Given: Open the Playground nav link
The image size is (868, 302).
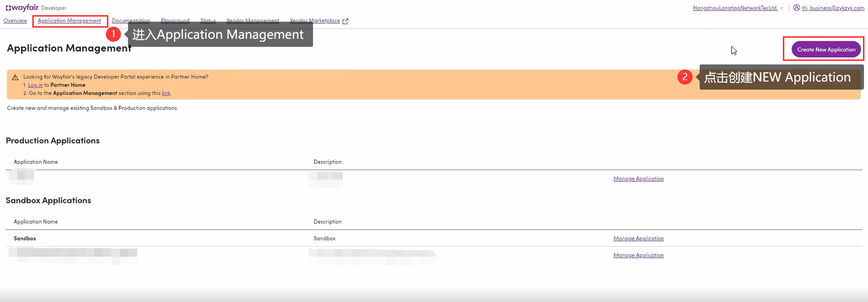Looking at the screenshot, I should point(175,21).
